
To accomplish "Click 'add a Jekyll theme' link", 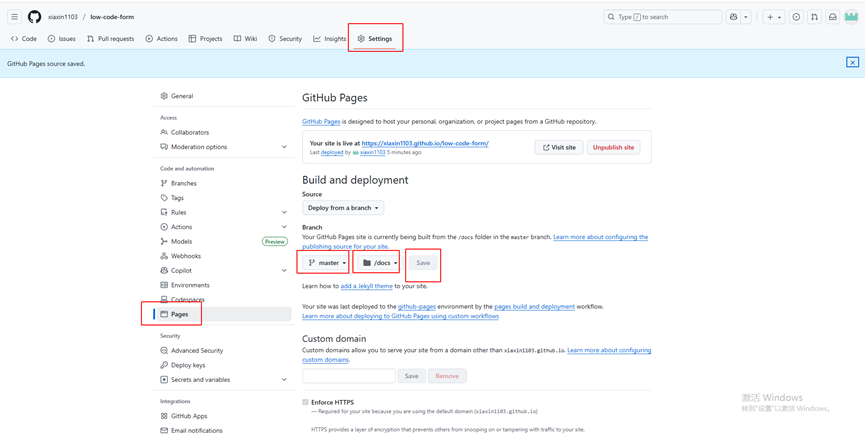I will (366, 287).
